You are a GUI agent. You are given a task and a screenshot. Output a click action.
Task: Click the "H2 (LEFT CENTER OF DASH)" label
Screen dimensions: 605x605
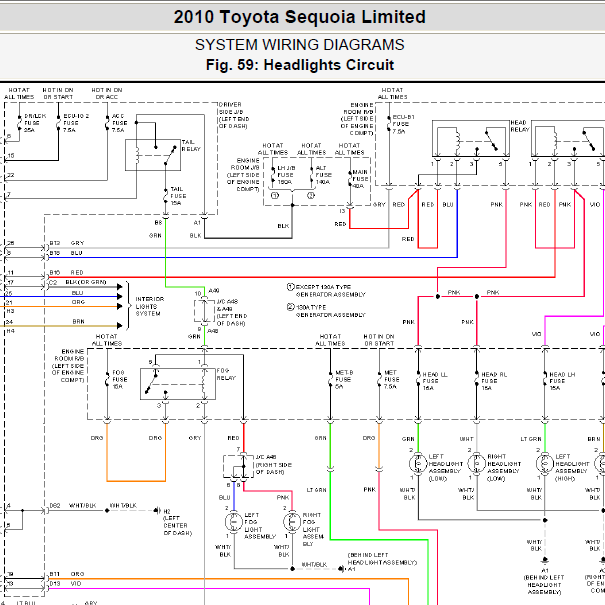(x=177, y=522)
